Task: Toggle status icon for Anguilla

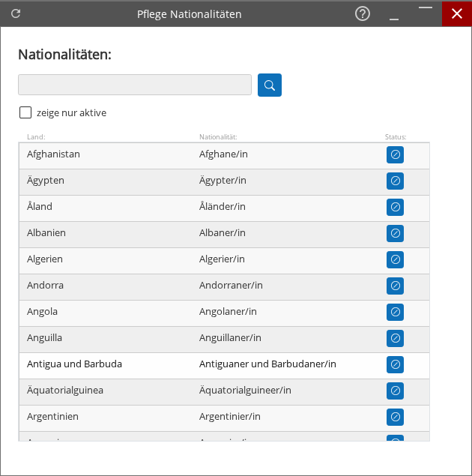Action: [395, 338]
